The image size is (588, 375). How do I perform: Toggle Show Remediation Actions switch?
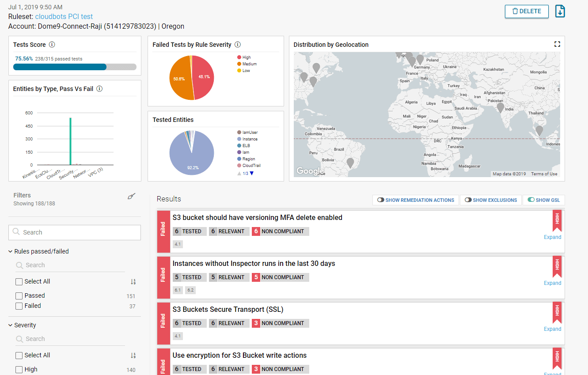(380, 200)
